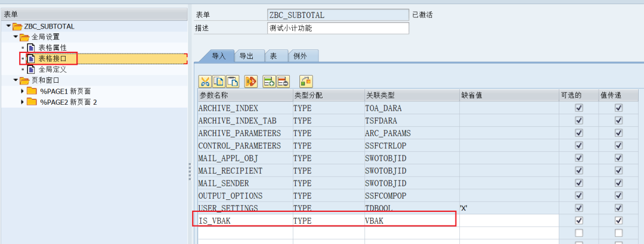644x244 pixels.
Task: Click the 参数名称 column header
Action: point(245,96)
